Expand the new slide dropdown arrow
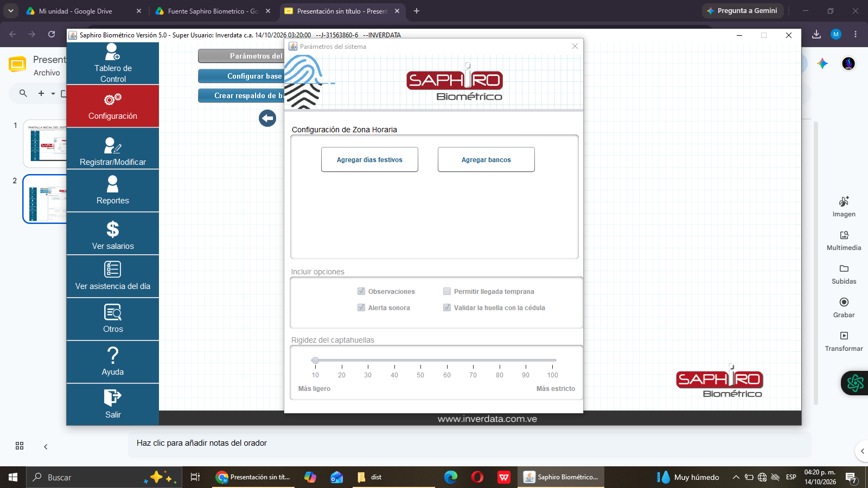868x488 pixels. tap(53, 94)
